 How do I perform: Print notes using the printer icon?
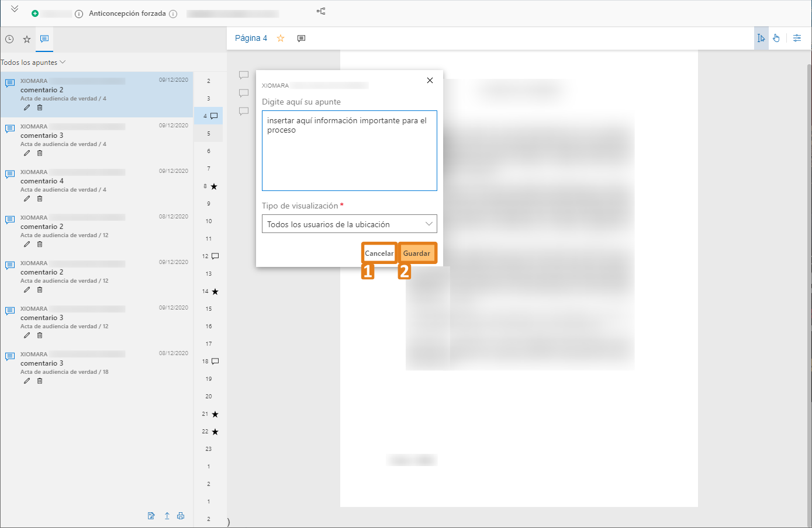181,516
